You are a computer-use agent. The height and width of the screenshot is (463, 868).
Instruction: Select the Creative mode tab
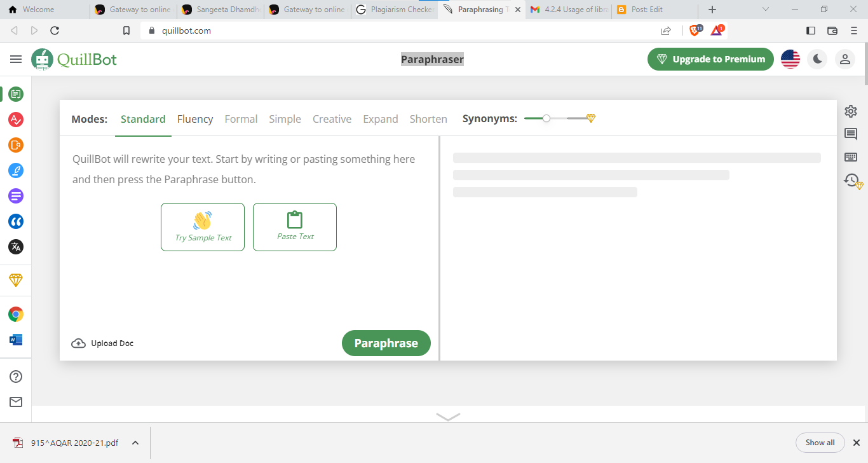(x=332, y=119)
